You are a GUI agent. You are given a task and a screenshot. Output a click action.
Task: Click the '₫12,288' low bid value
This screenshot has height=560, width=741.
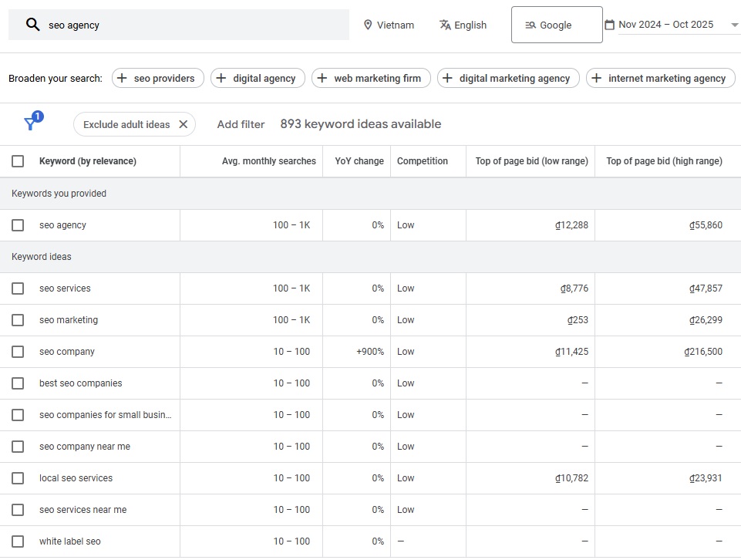(571, 225)
